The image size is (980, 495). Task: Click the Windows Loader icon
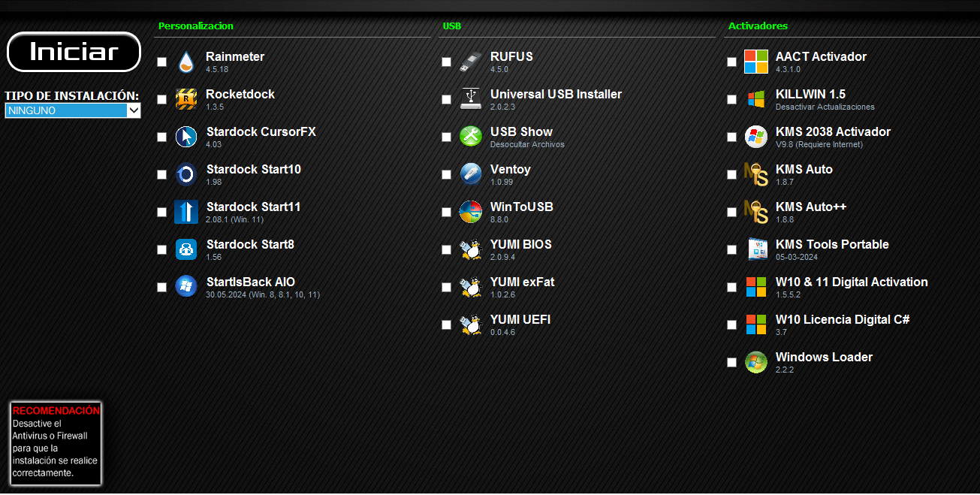(756, 362)
